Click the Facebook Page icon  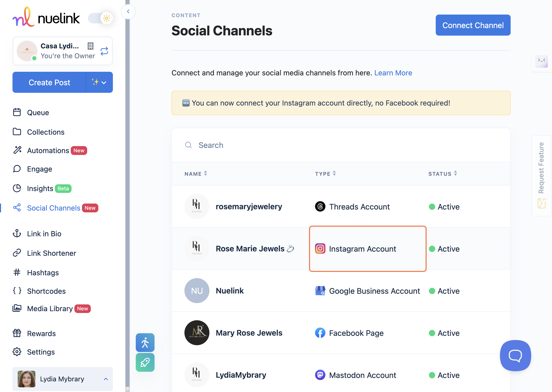[x=320, y=333]
